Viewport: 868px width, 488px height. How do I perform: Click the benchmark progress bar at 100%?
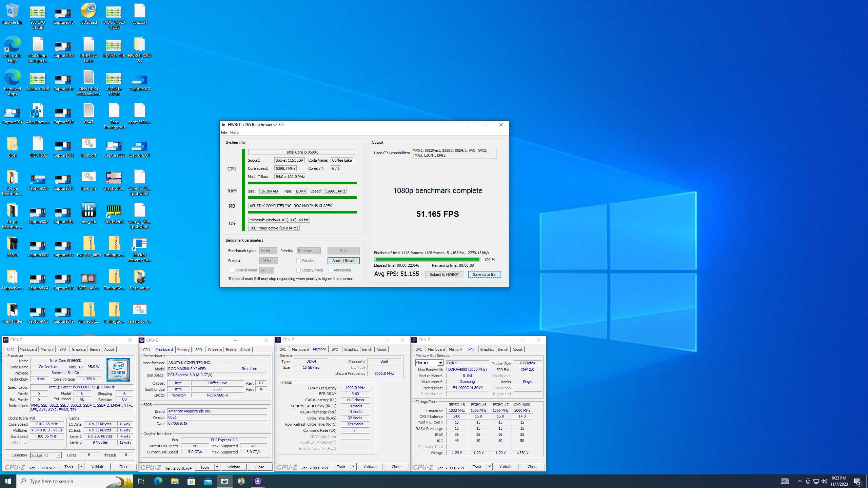427,260
